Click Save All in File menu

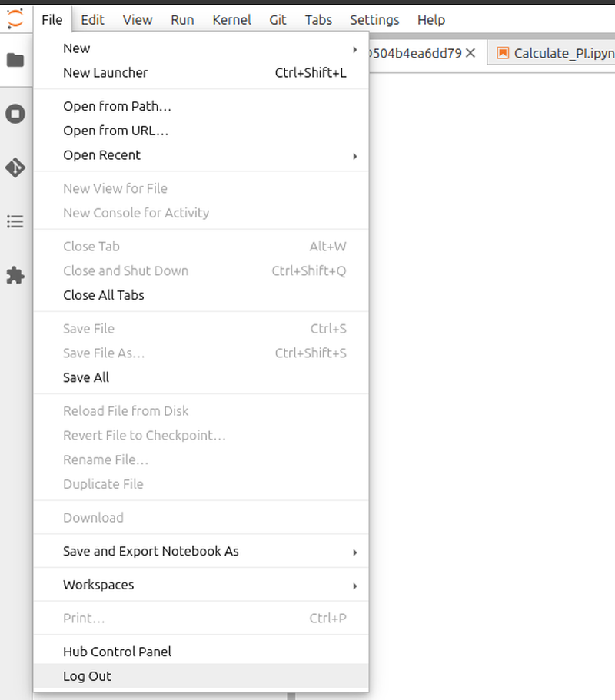click(x=86, y=377)
